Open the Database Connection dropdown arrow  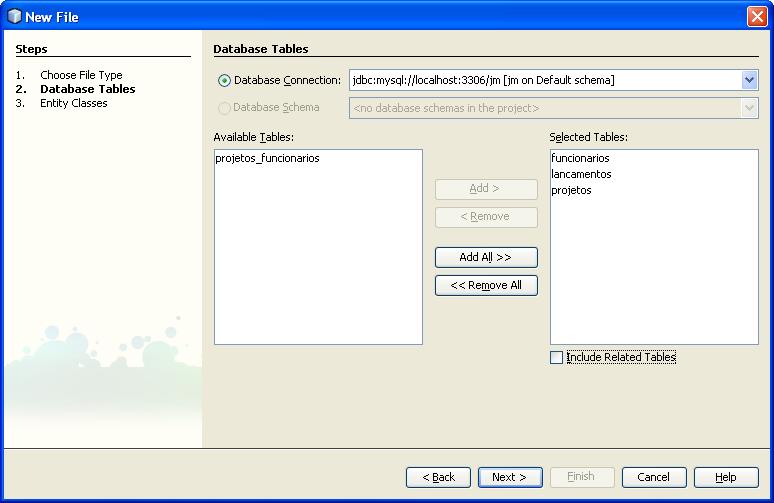tap(750, 80)
